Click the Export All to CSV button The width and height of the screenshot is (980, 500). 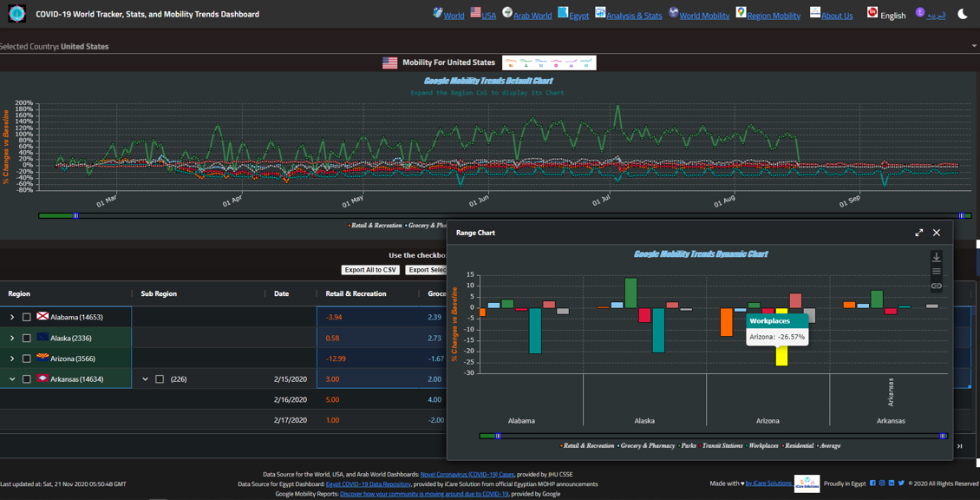(x=369, y=269)
